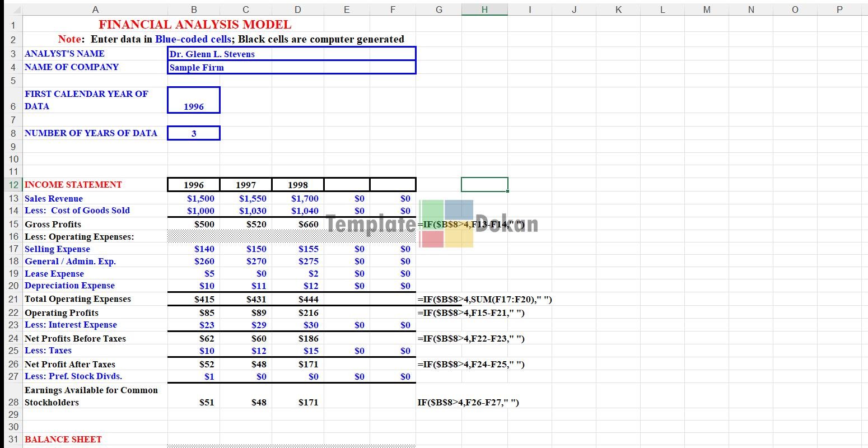Select the number of years input box
The image size is (868, 448).
[x=194, y=133]
